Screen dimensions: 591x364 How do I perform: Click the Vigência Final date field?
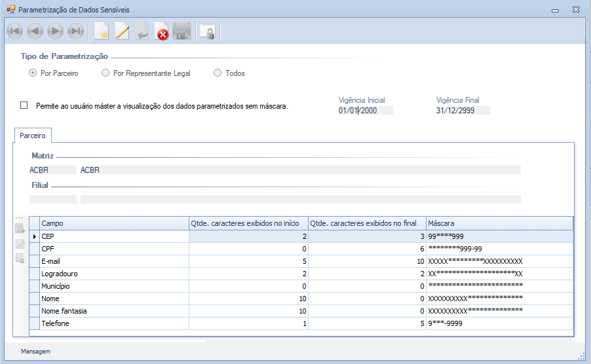coord(463,111)
